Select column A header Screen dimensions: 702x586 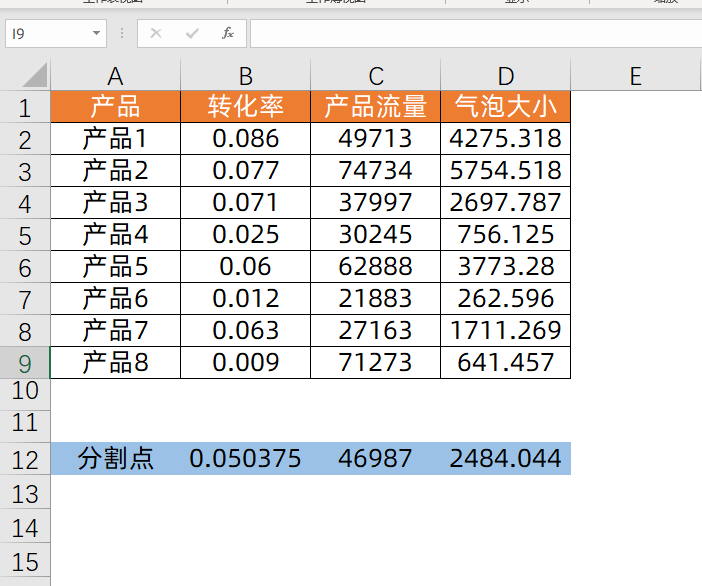[x=115, y=75]
